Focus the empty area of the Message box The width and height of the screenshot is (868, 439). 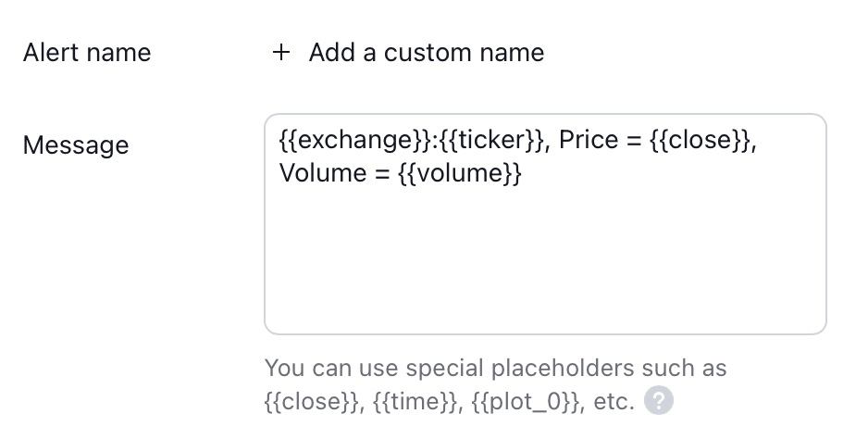(544, 259)
